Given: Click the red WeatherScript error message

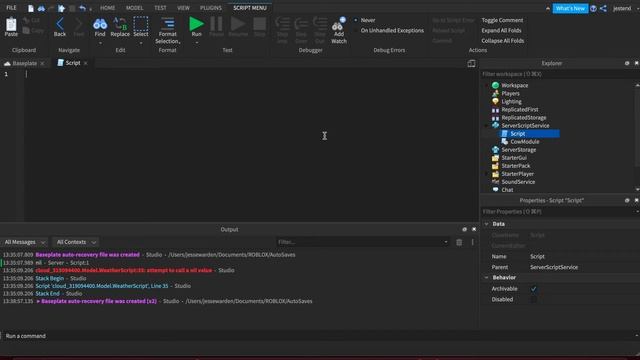Looking at the screenshot, I should pos(124,270).
